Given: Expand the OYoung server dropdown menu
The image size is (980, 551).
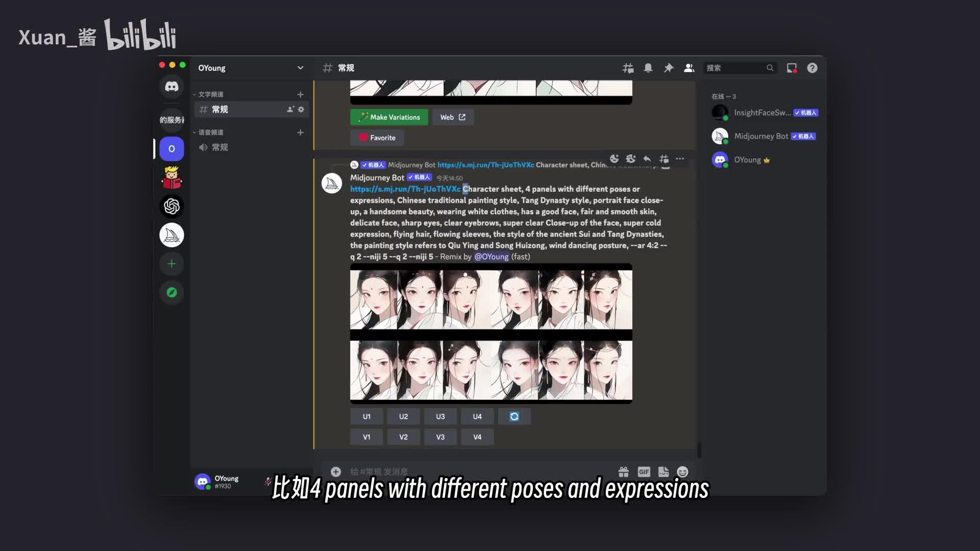Looking at the screenshot, I should pos(300,68).
